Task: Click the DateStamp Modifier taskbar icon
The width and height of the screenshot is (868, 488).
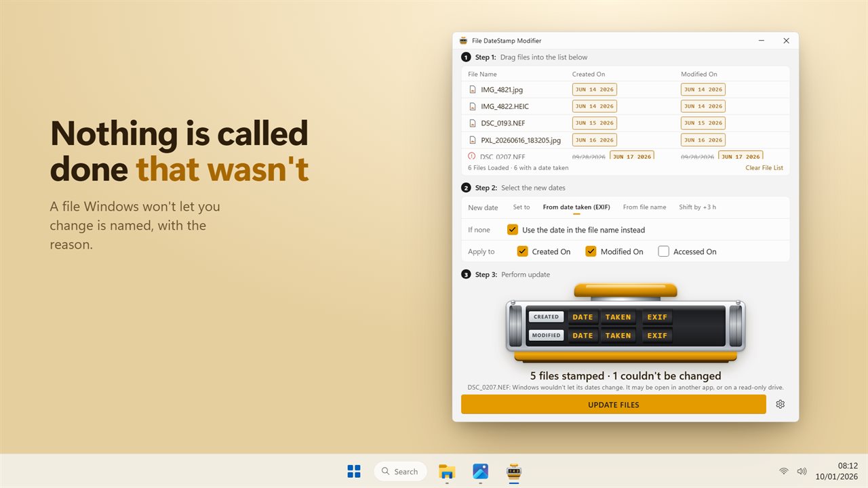Action: coord(515,471)
